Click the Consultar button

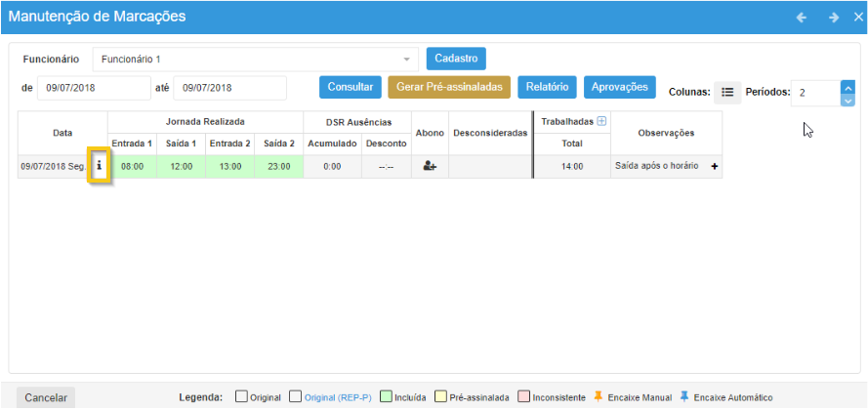[350, 87]
